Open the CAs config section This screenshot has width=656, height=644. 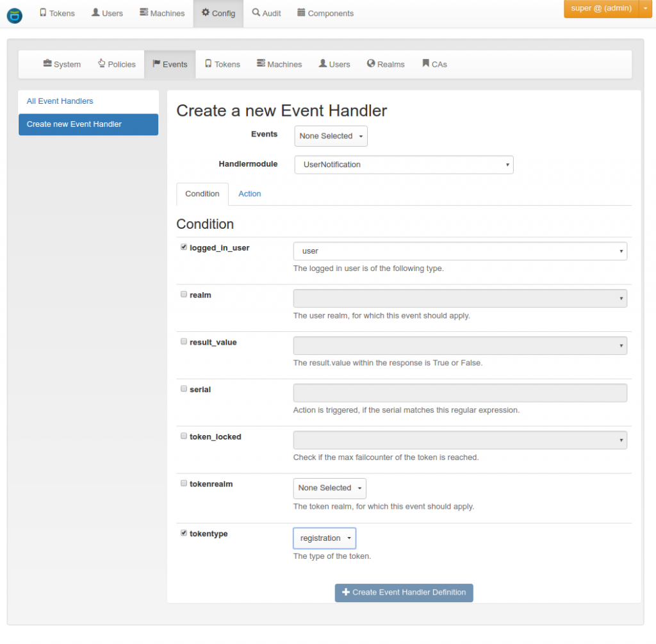pyautogui.click(x=435, y=64)
